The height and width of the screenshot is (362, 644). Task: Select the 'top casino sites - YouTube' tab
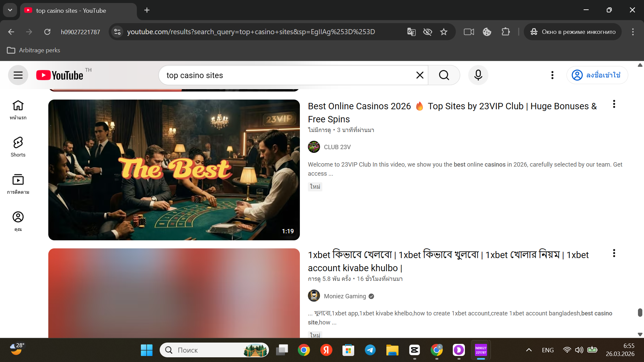pyautogui.click(x=78, y=11)
